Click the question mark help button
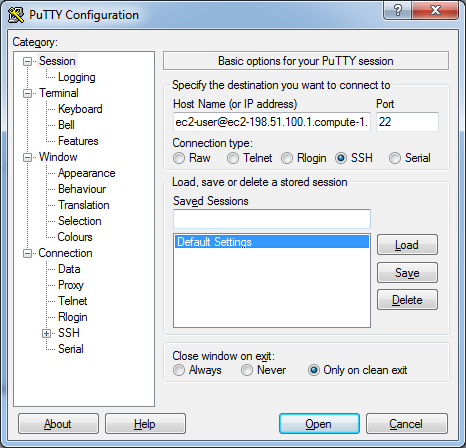 (397, 11)
